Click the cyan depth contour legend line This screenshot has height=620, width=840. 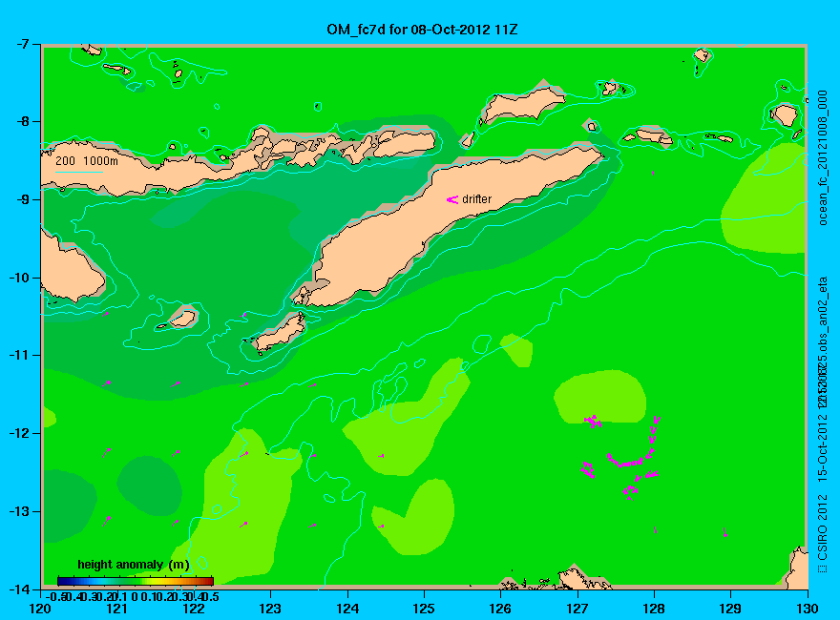tap(78, 172)
